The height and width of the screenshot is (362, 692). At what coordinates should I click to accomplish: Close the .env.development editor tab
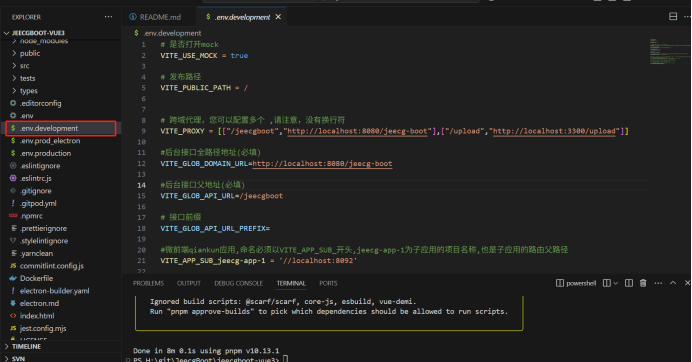coord(278,17)
